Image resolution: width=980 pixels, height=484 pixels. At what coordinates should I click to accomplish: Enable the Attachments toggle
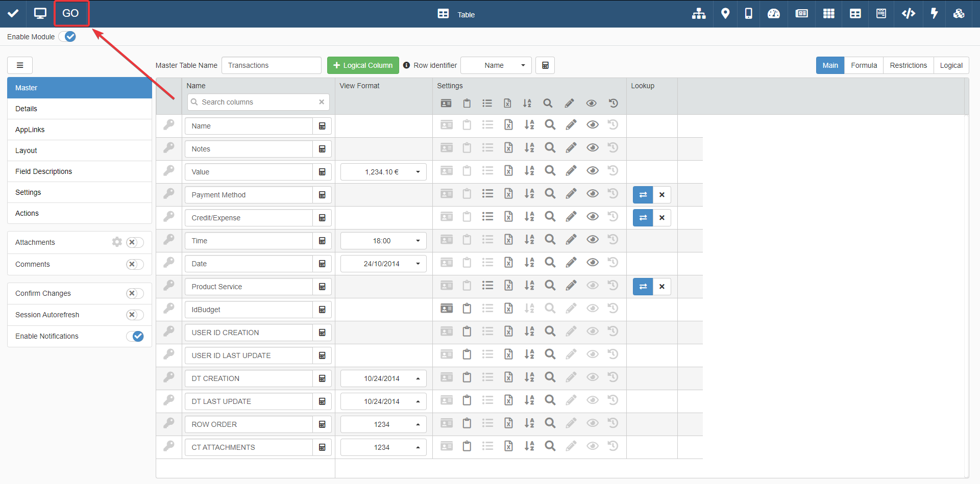click(x=135, y=242)
